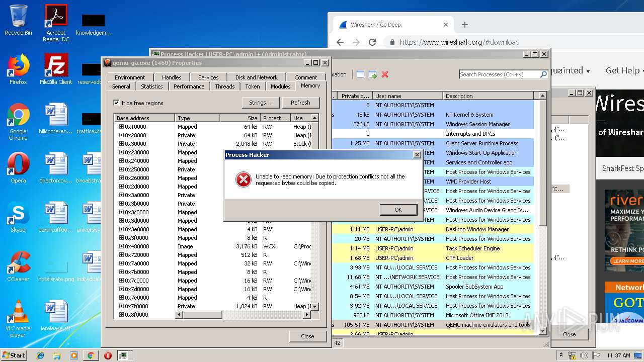The width and height of the screenshot is (644, 362).
Task: Click the find window icon in Process Hacker toolbar
Action: pyautogui.click(x=360, y=74)
